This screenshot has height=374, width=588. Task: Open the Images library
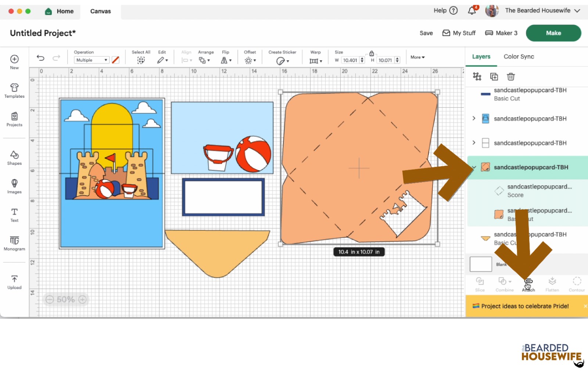[14, 186]
